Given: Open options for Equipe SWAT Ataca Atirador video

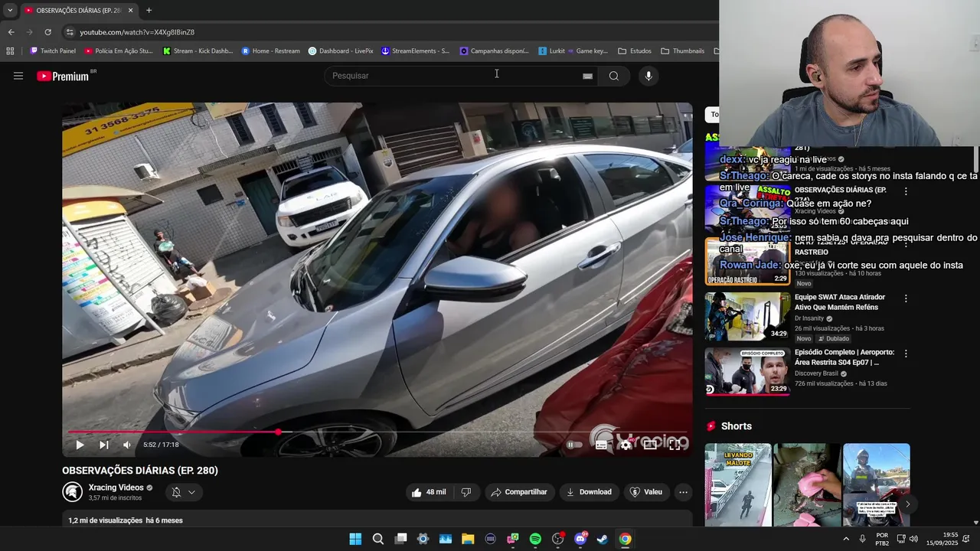Looking at the screenshot, I should 906,298.
